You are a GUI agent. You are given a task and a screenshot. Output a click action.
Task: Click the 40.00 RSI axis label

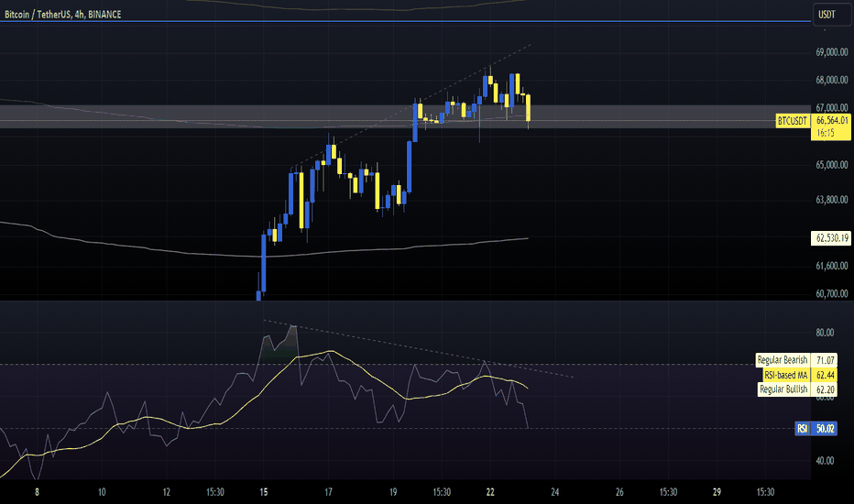coord(825,461)
